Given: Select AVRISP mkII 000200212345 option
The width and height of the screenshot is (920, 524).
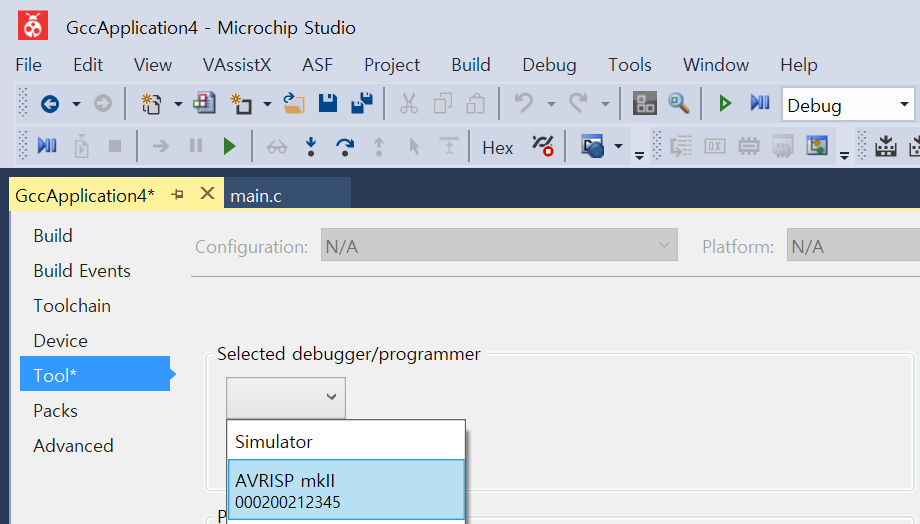Looking at the screenshot, I should click(x=346, y=490).
